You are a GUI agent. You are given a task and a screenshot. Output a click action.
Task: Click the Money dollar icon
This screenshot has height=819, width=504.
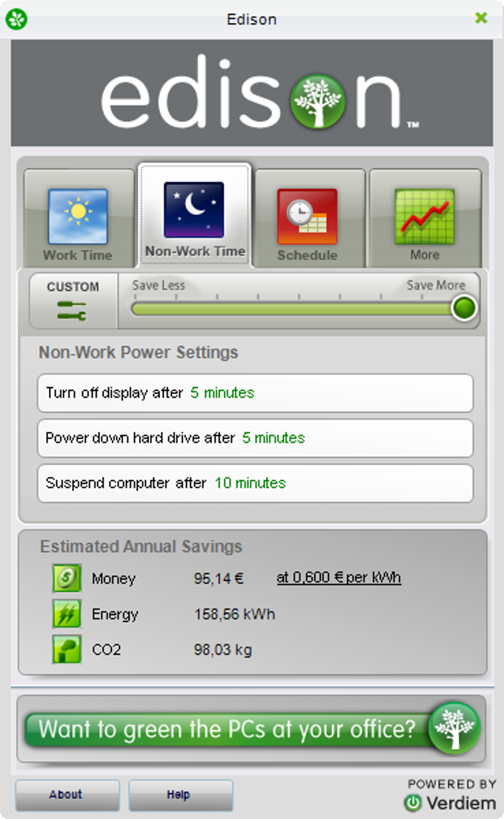click(67, 578)
